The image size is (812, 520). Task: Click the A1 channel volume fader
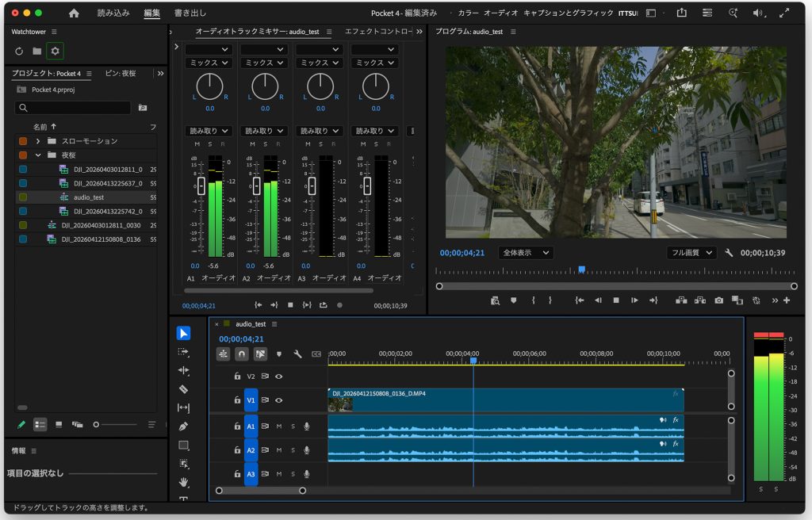pyautogui.click(x=201, y=185)
